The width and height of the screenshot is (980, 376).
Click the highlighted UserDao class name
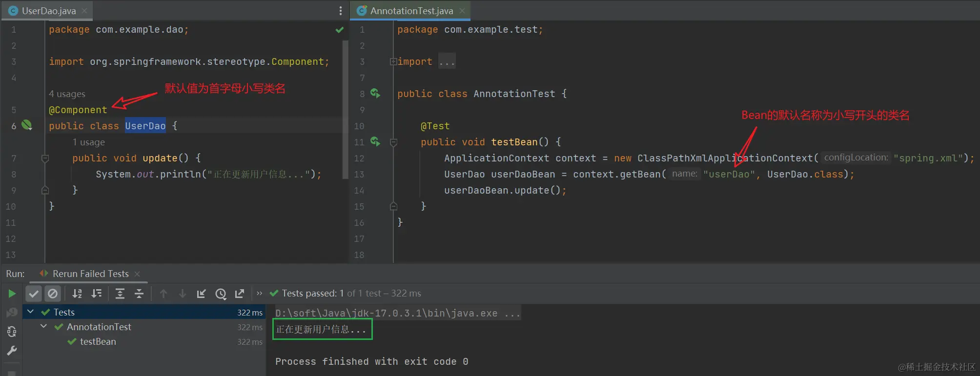(x=145, y=126)
